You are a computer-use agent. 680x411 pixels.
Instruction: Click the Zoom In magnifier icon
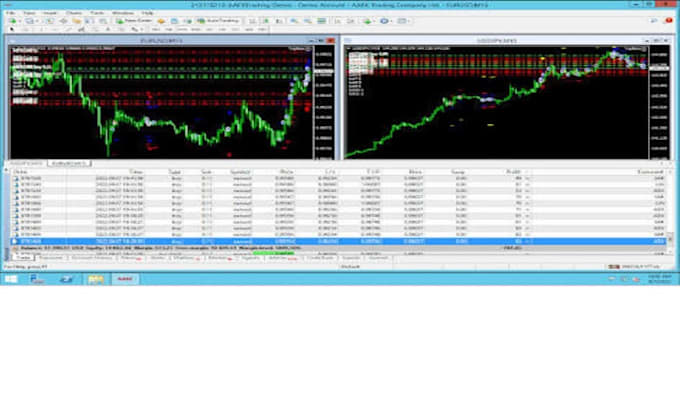coord(294,21)
